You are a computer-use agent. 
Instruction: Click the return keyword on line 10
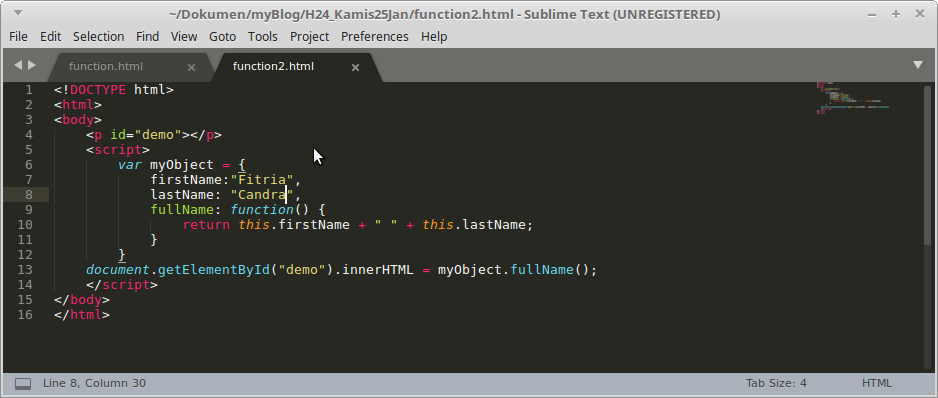[206, 224]
